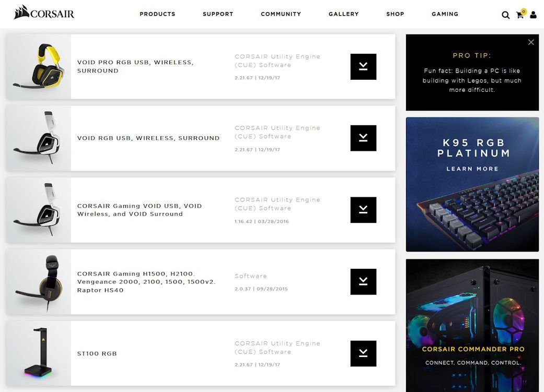Open the Gaming menu
544x392 pixels.
[x=445, y=14]
